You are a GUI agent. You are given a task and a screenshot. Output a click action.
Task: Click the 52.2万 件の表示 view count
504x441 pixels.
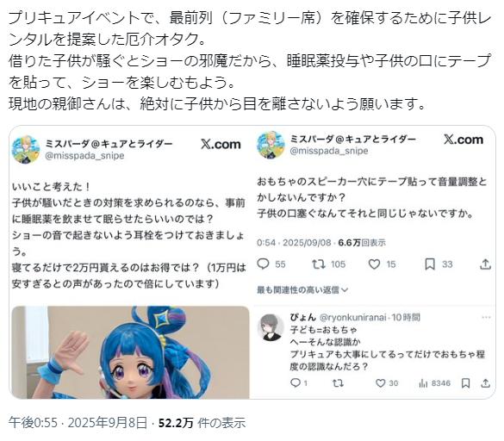point(202,423)
